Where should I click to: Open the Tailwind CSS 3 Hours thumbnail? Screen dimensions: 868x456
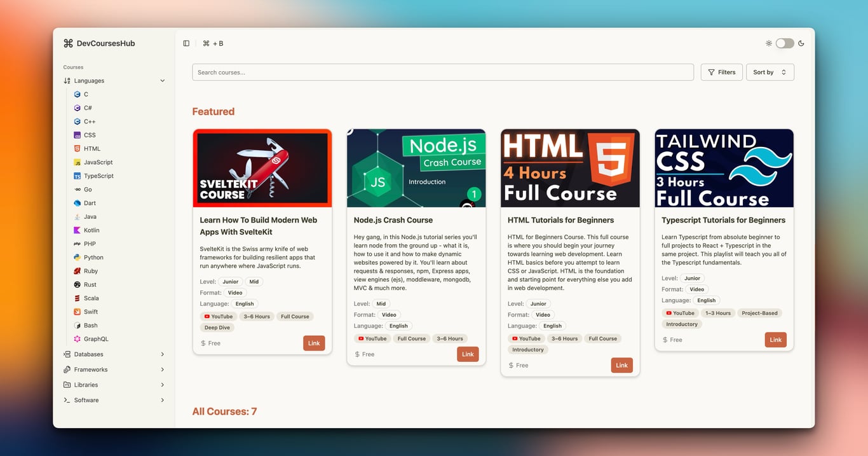tap(724, 168)
